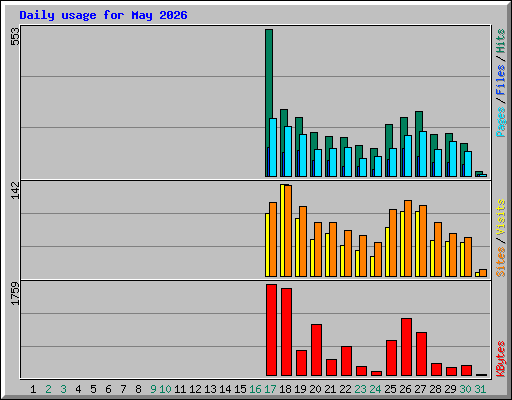This screenshot has height=400, width=512.
Task: Click day 7 on the axis
Action: [x=123, y=389]
